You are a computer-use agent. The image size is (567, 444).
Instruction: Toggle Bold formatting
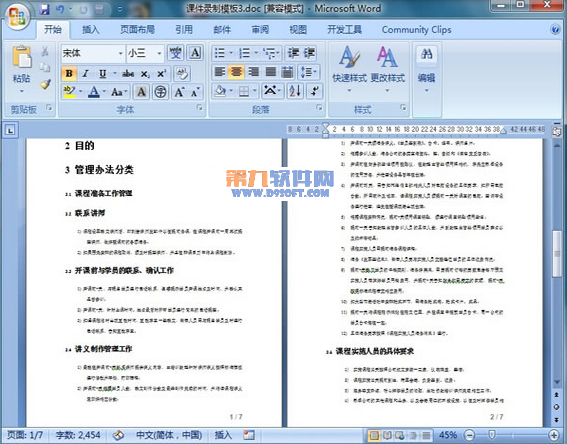click(69, 73)
